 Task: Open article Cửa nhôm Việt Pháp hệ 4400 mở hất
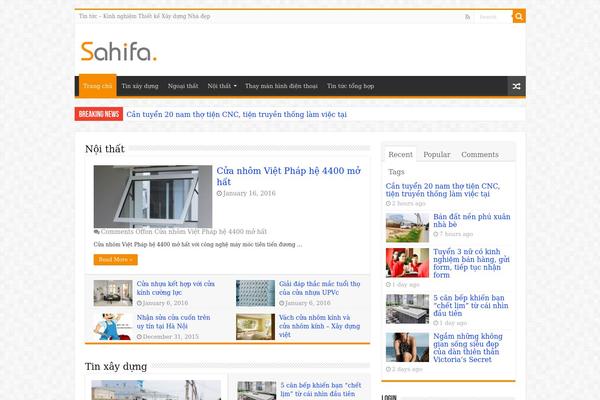tap(289, 176)
